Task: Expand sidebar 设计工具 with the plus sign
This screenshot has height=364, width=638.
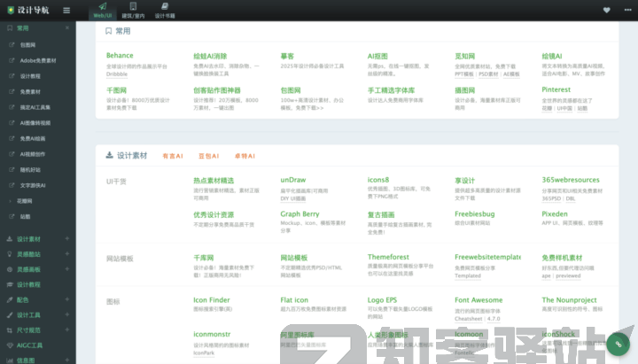Action: 67,314
